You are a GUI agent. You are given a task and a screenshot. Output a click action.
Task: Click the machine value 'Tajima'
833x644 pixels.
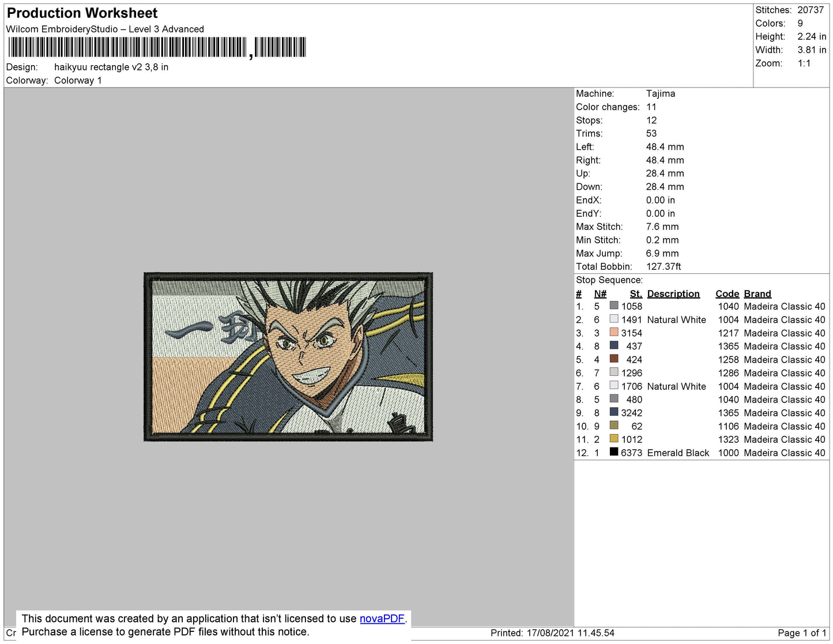tap(661, 93)
